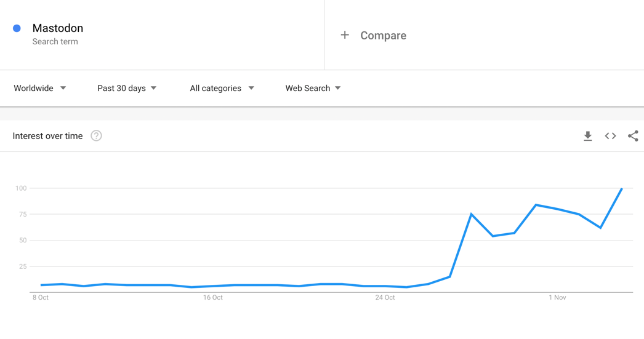644x339 pixels.
Task: Click the 1 Nov axis label
Action: 557,298
